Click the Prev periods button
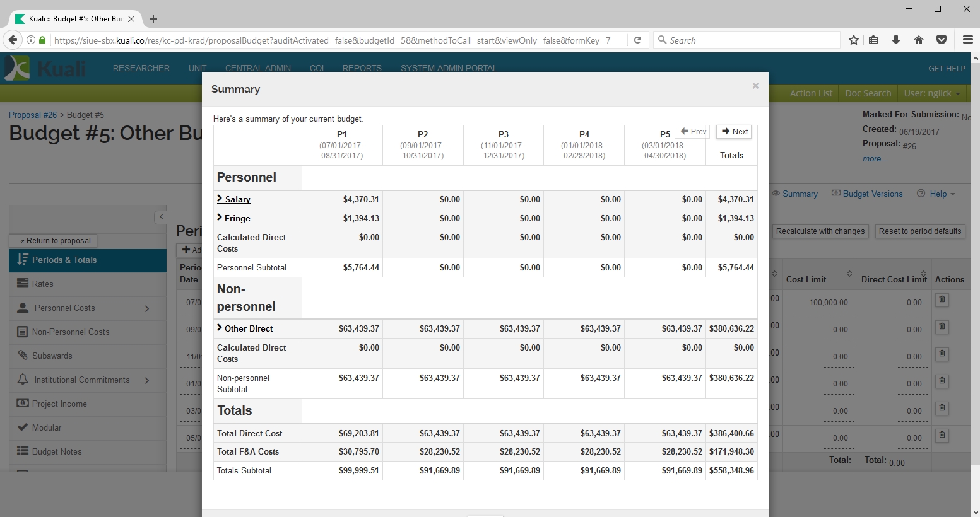Screen dimensions: 980x517 point(693,132)
